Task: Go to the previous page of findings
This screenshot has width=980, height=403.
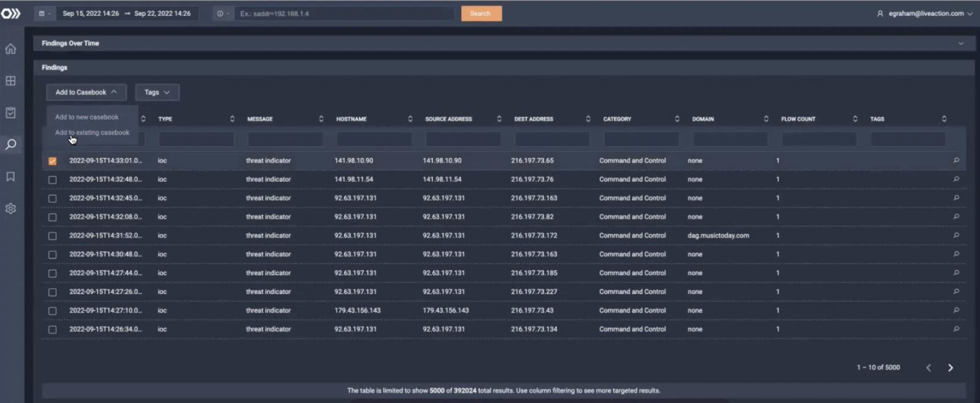Action: tap(928, 368)
